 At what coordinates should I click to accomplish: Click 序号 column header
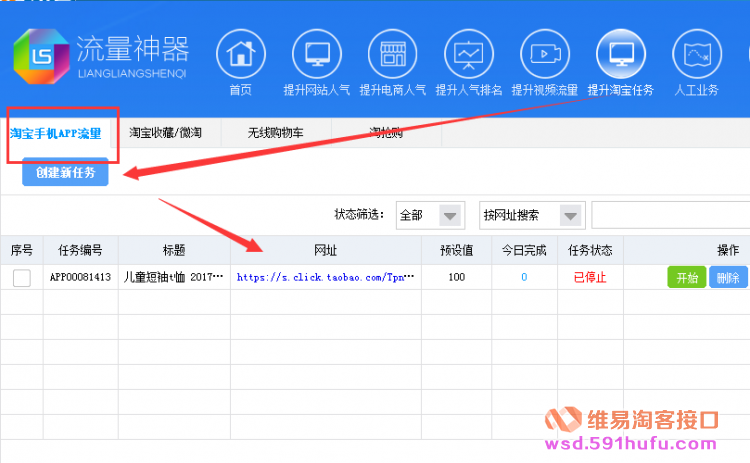(x=22, y=250)
